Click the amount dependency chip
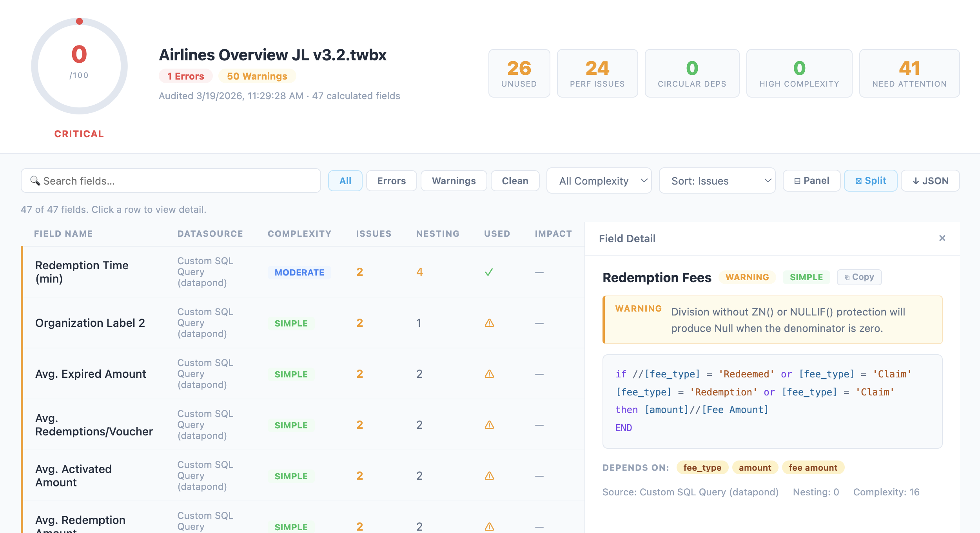Screen dimensions: 980x533 pyautogui.click(x=755, y=468)
